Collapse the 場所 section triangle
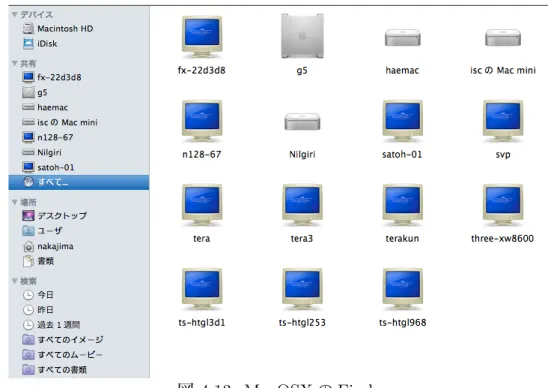Image resolution: width=548 pixels, height=388 pixels. (x=14, y=202)
